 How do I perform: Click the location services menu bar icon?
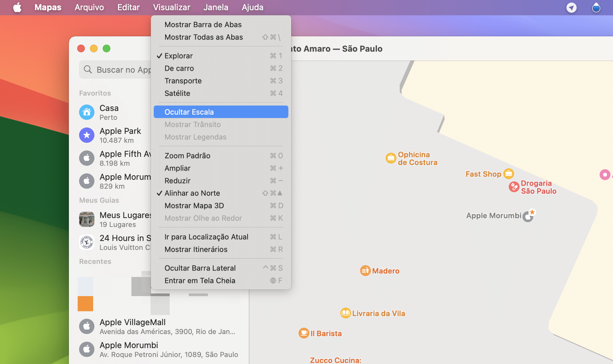pyautogui.click(x=571, y=7)
